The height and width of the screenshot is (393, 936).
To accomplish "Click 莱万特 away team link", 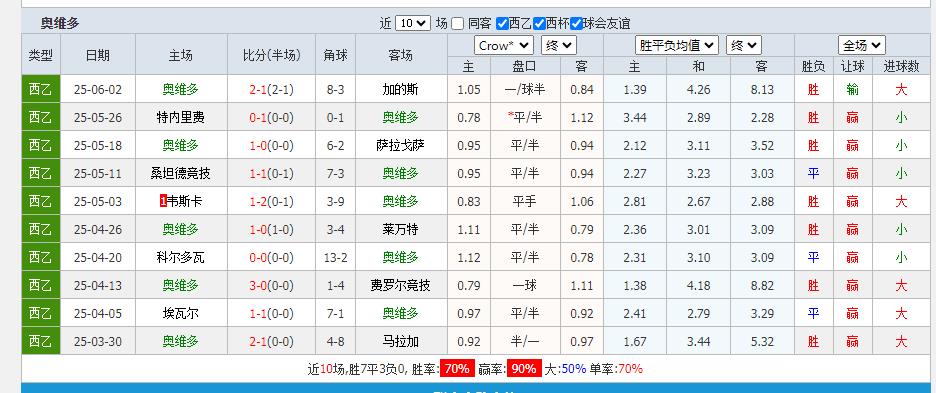I will click(401, 229).
